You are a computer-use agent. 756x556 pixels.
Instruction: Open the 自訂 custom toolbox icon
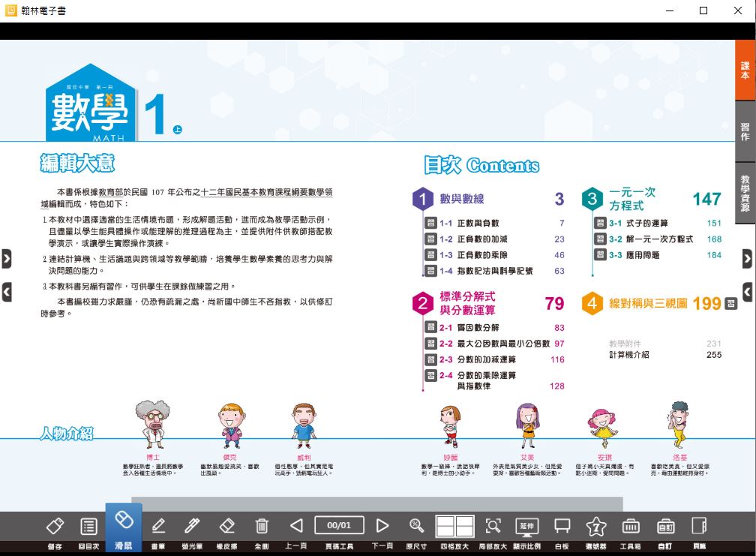pyautogui.click(x=666, y=526)
